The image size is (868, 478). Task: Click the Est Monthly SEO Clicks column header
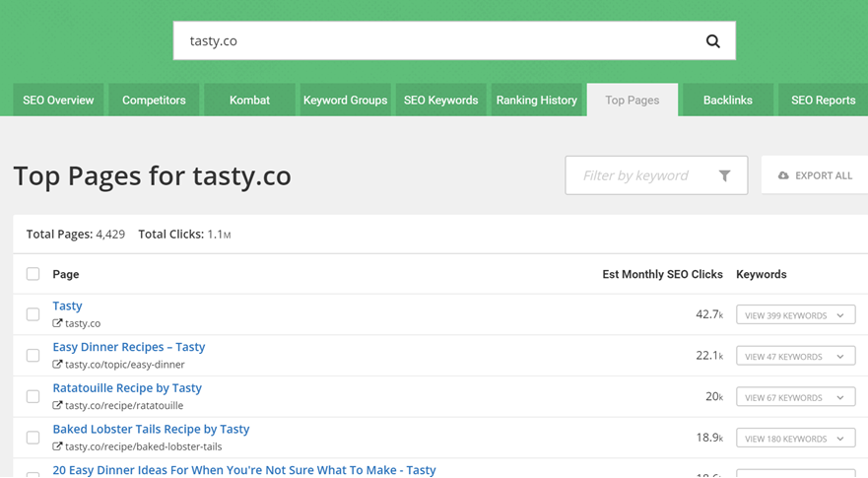pos(663,274)
